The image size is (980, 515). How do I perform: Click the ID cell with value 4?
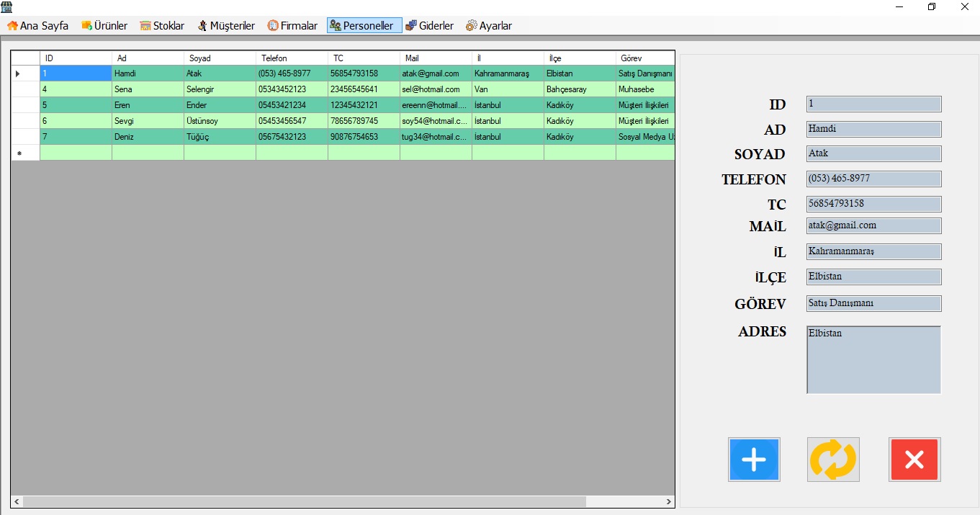click(76, 89)
